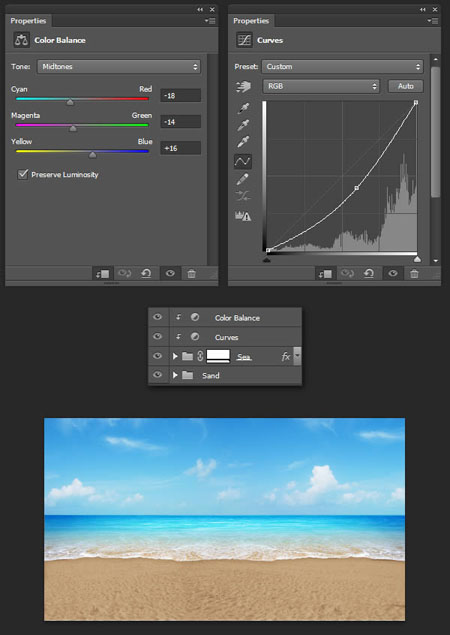Screen dimensions: 450x635
Task: Select the Curves layer name in layers
Action: [x=226, y=337]
